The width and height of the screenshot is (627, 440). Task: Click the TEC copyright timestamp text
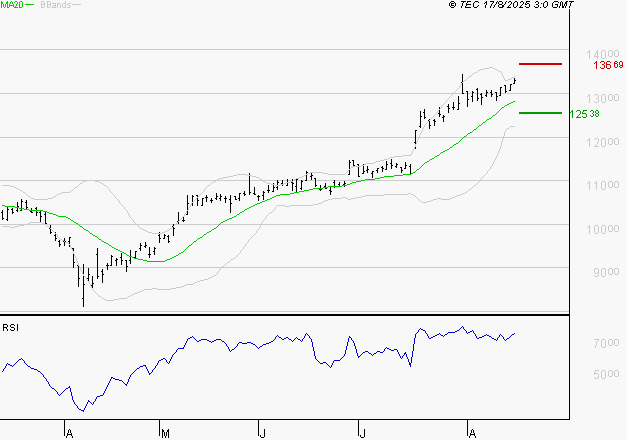(511, 5)
